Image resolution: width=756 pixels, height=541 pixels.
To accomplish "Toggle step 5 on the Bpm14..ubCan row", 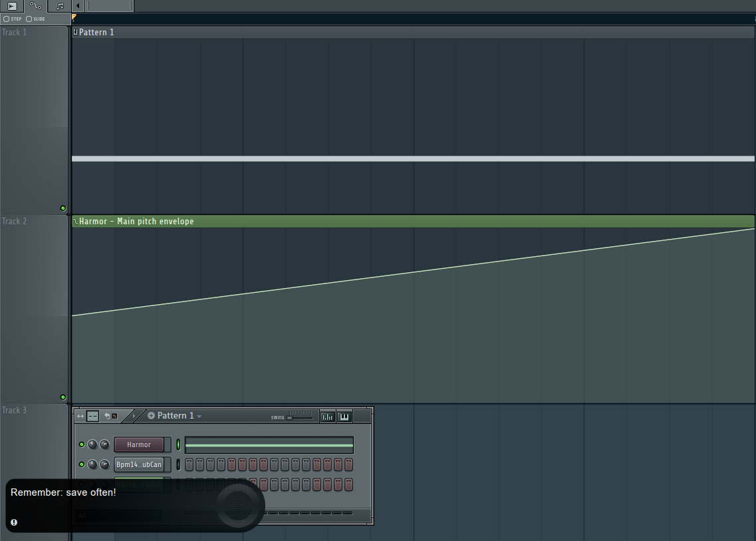I will [x=231, y=464].
